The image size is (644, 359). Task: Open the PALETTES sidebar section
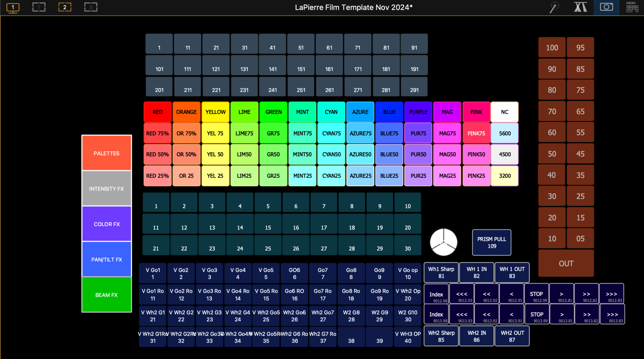pyautogui.click(x=106, y=153)
